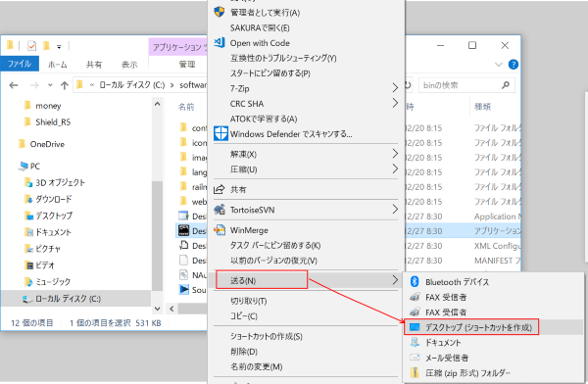
Task: Select 削除(D) from context menu
Action: click(x=244, y=352)
